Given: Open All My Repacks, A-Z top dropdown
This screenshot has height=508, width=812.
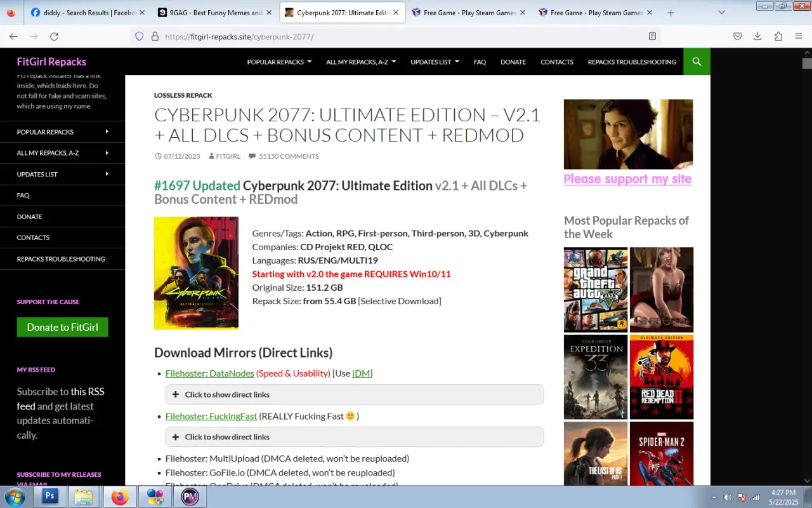Looking at the screenshot, I should [x=361, y=62].
